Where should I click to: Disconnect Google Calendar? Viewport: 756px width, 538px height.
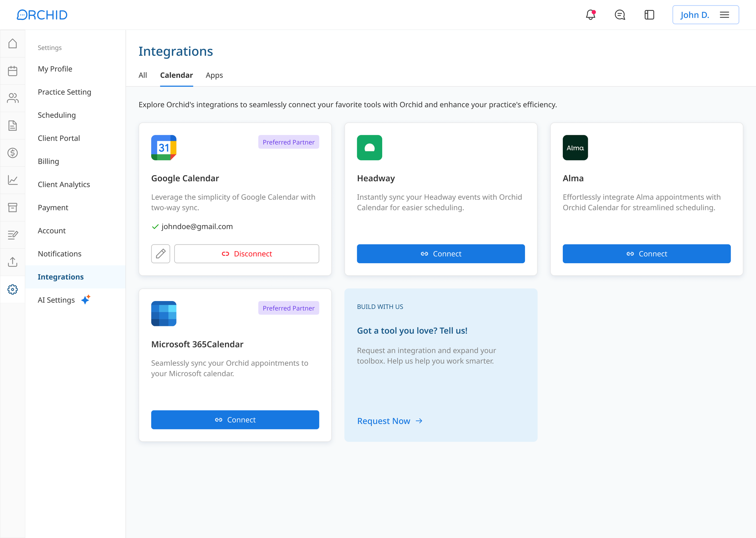pyautogui.click(x=246, y=254)
